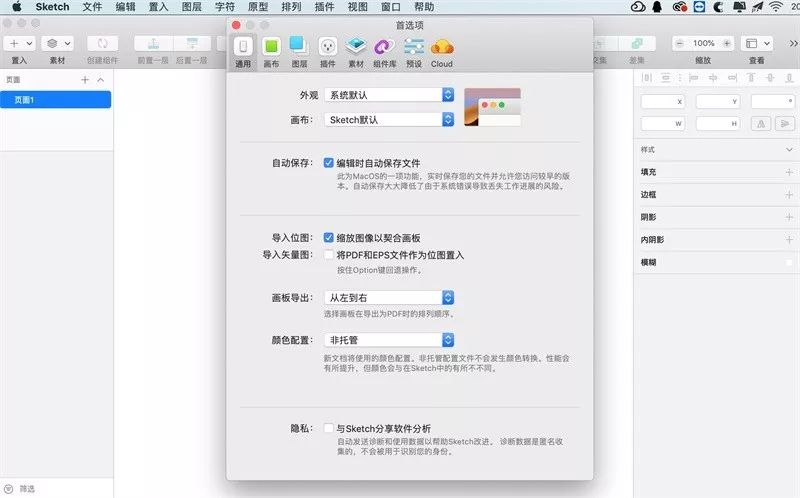Click the distribute horizontally icon in inspector

(647, 78)
